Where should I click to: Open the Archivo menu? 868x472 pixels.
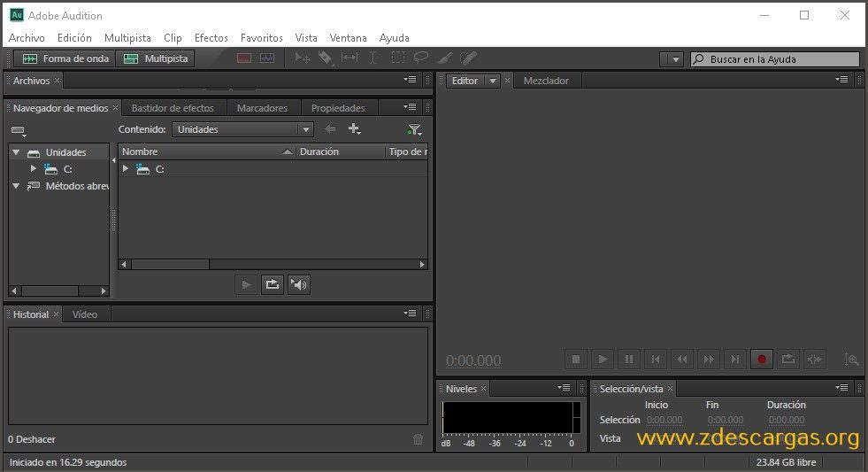click(27, 38)
